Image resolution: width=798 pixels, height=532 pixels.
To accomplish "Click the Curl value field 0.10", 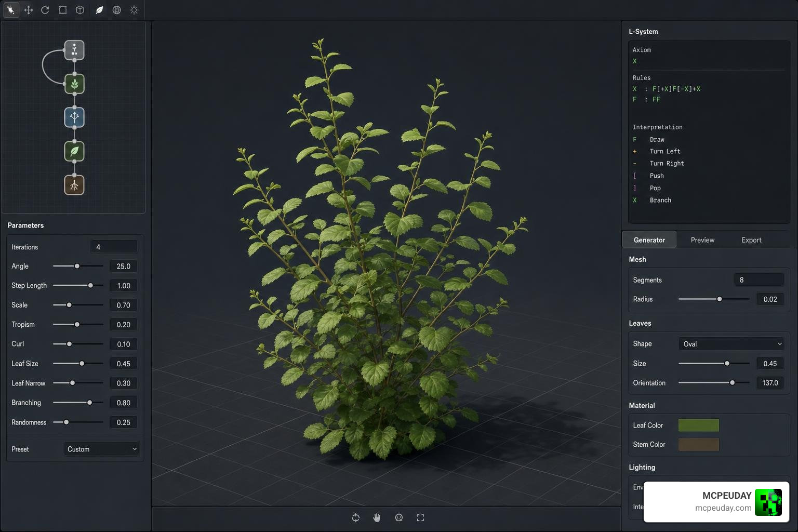I will 124,344.
